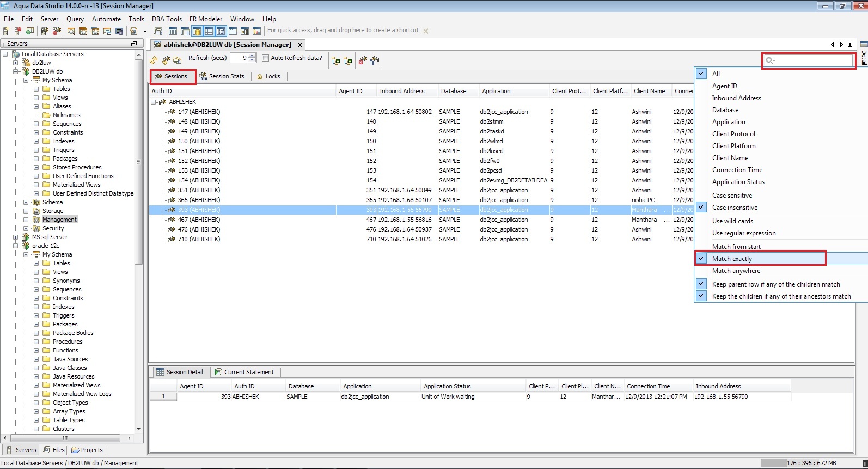
Task: Collapse the ABHISHEK session group
Action: 154,102
